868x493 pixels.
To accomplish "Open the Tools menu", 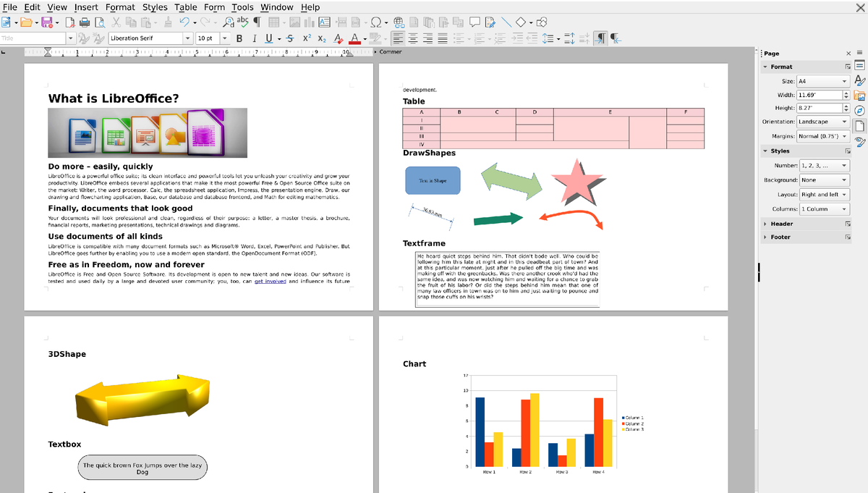I will 242,7.
